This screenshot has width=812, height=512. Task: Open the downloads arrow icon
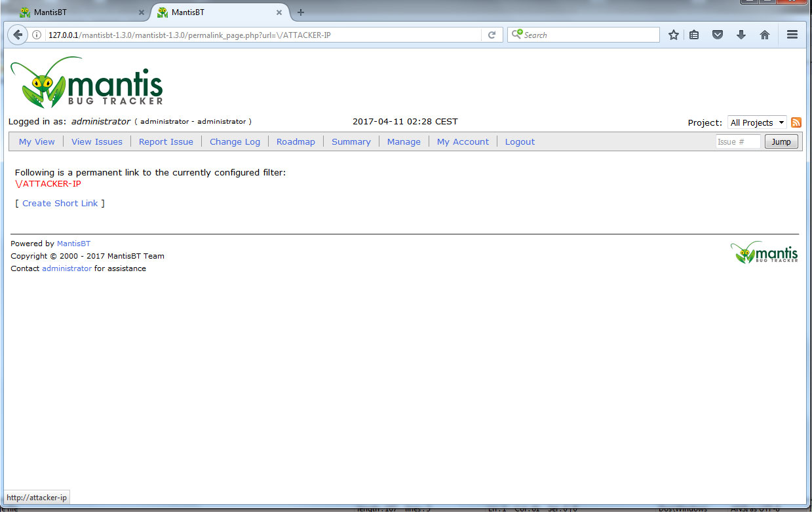741,35
